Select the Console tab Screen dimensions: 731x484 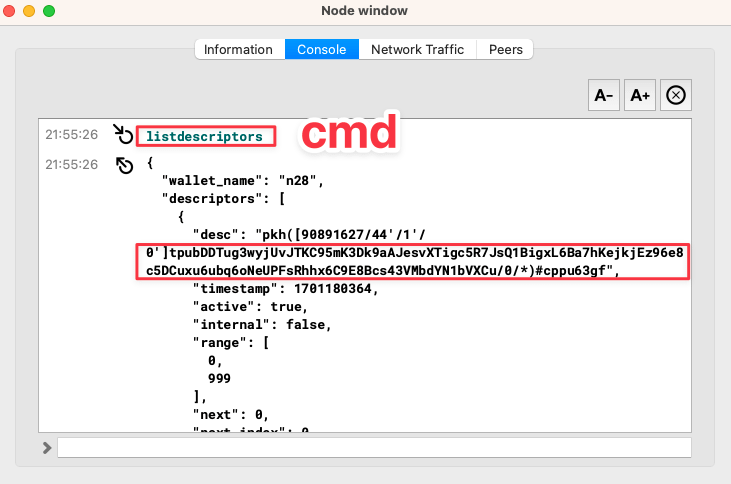pyautogui.click(x=321, y=49)
